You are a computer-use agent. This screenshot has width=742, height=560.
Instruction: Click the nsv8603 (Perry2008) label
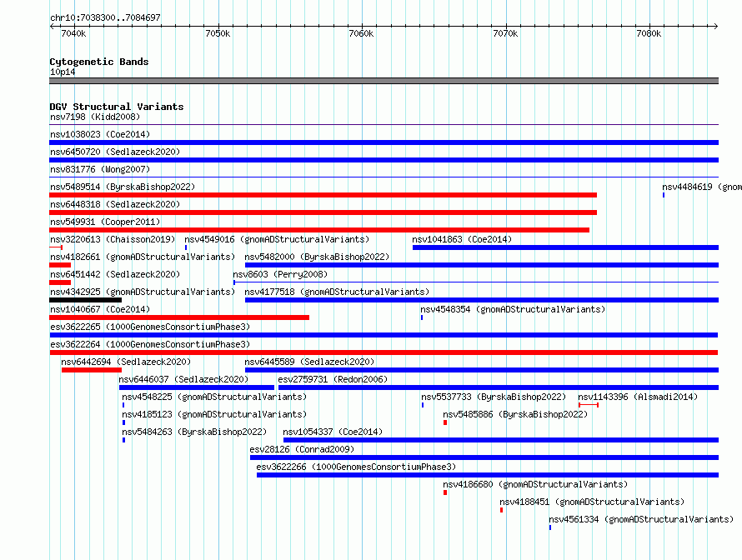[x=280, y=274]
